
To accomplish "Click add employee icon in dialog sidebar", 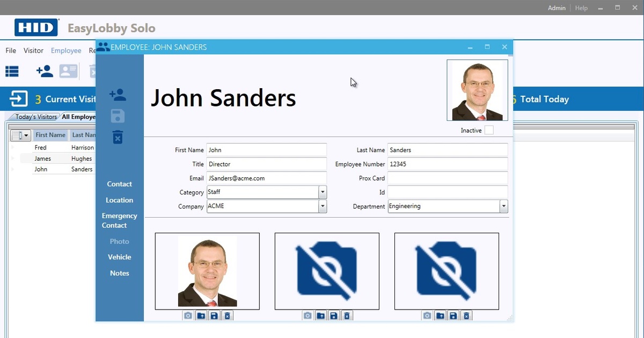I will [118, 95].
